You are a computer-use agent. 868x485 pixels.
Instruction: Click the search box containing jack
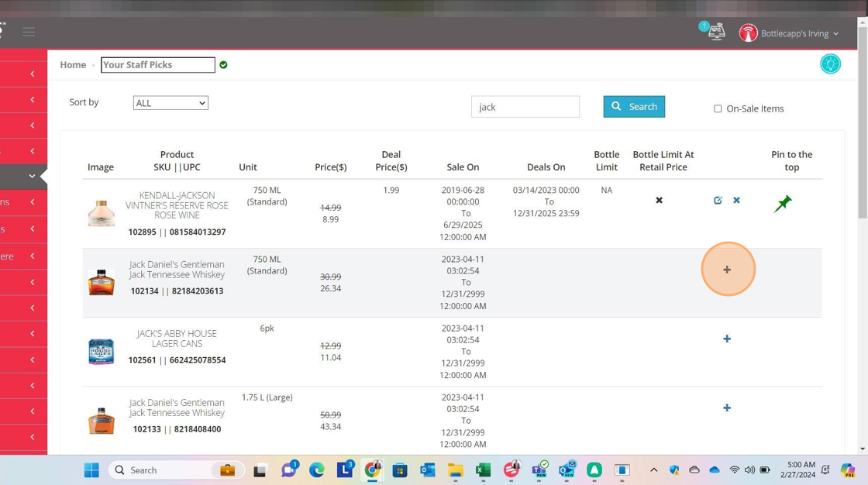525,107
